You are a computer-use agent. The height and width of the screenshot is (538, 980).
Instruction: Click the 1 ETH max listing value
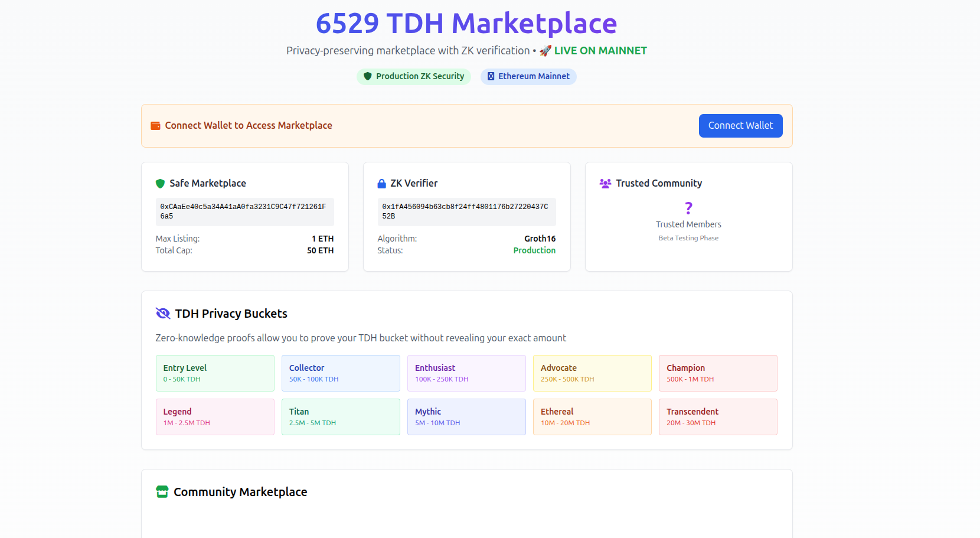[x=323, y=239]
